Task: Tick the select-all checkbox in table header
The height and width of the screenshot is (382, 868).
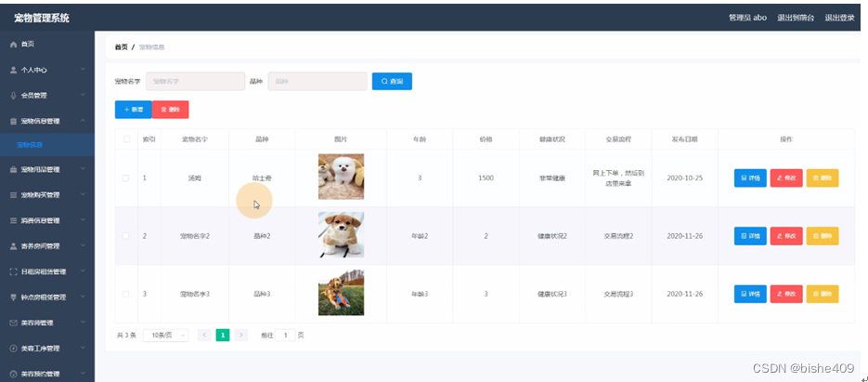Action: pos(126,139)
